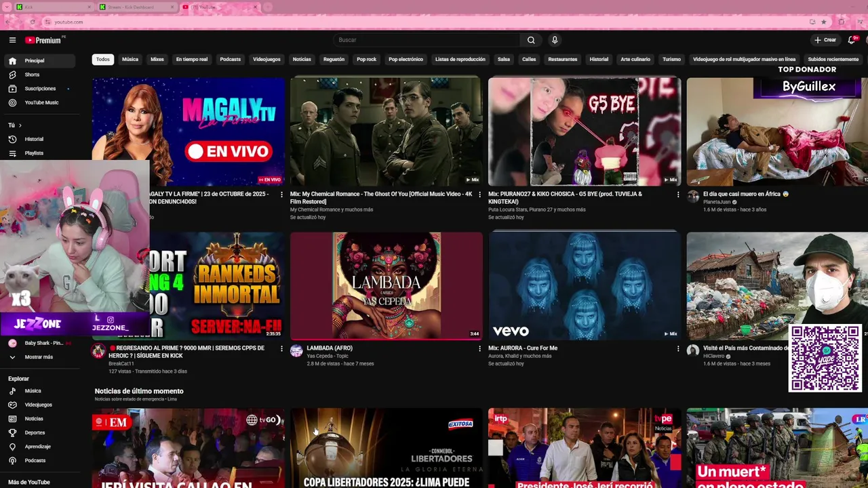Image resolution: width=868 pixels, height=488 pixels.
Task: Select the Mixes filter chip
Action: [x=157, y=60]
